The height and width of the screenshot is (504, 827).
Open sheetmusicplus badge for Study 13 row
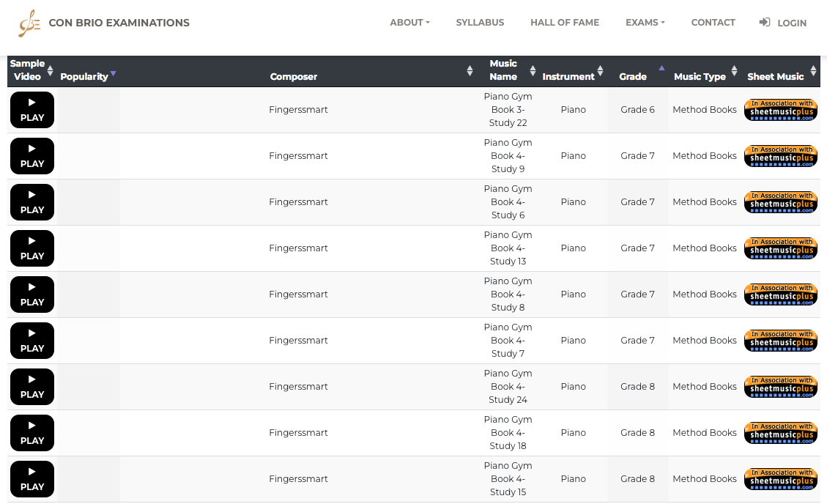click(780, 248)
